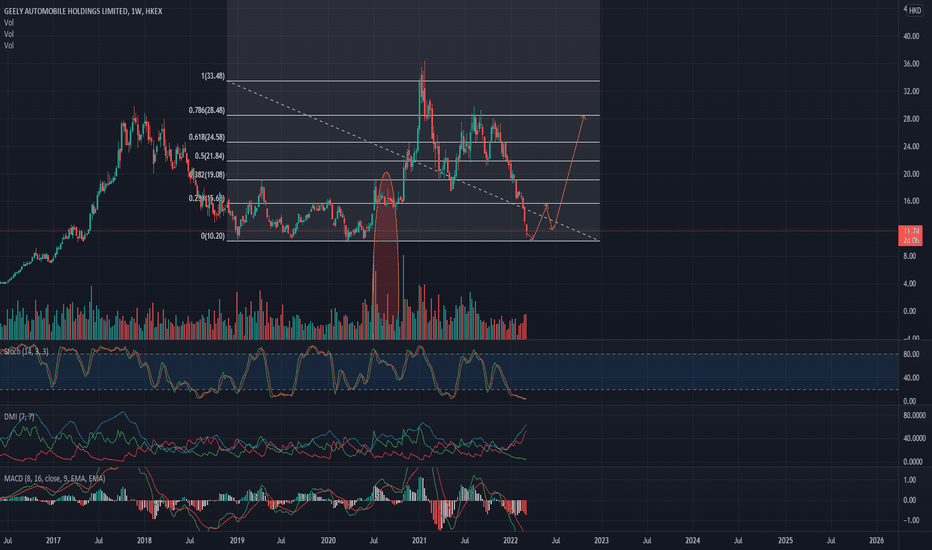932x550 pixels.
Task: Click 2021 on the time axis
Action: 420,540
